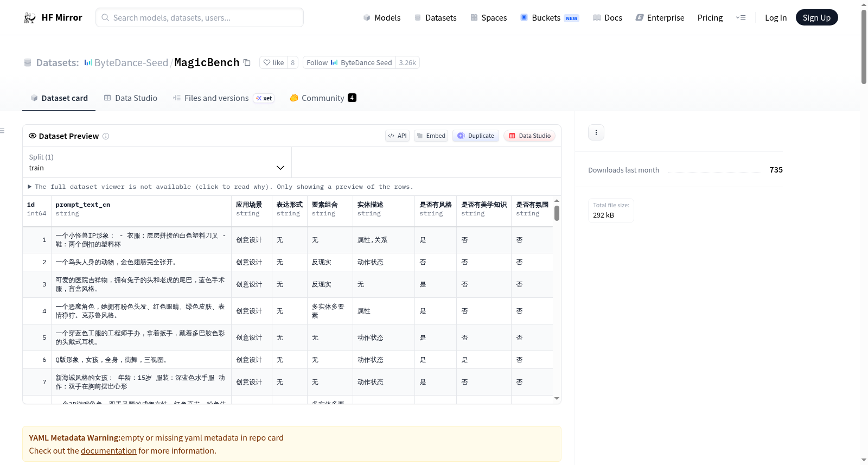Switch to the Data Studio tab
This screenshot has width=868, height=465.
(x=131, y=98)
